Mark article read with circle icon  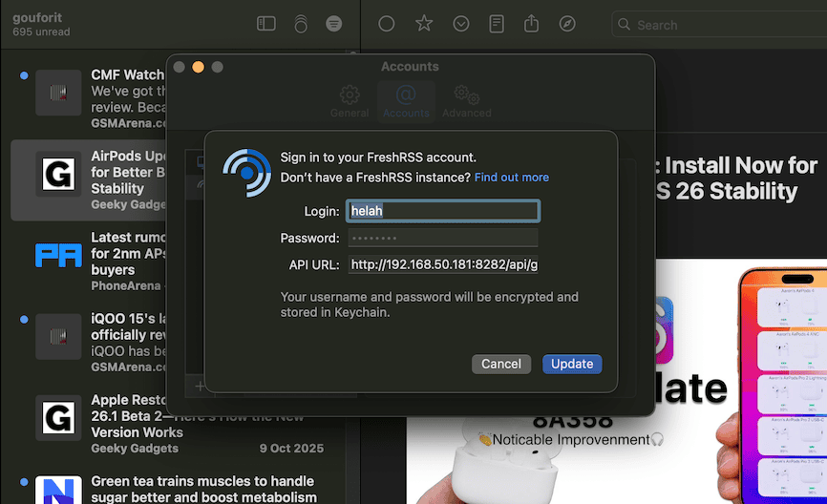(x=387, y=24)
